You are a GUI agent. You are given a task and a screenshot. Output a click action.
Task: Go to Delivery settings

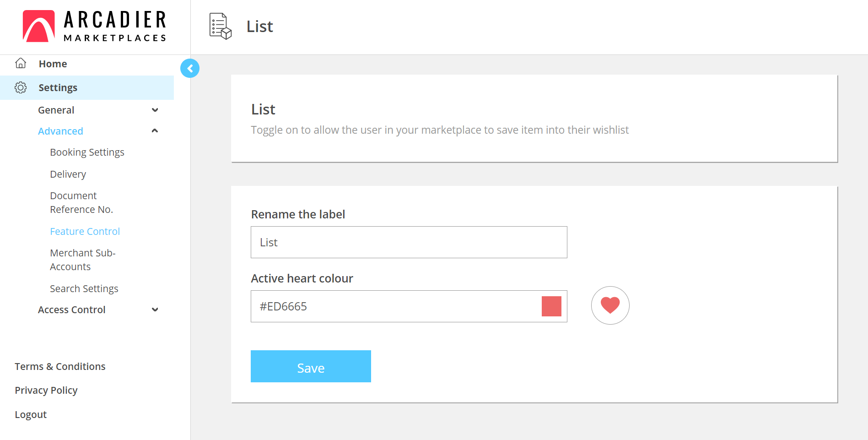pyautogui.click(x=68, y=174)
